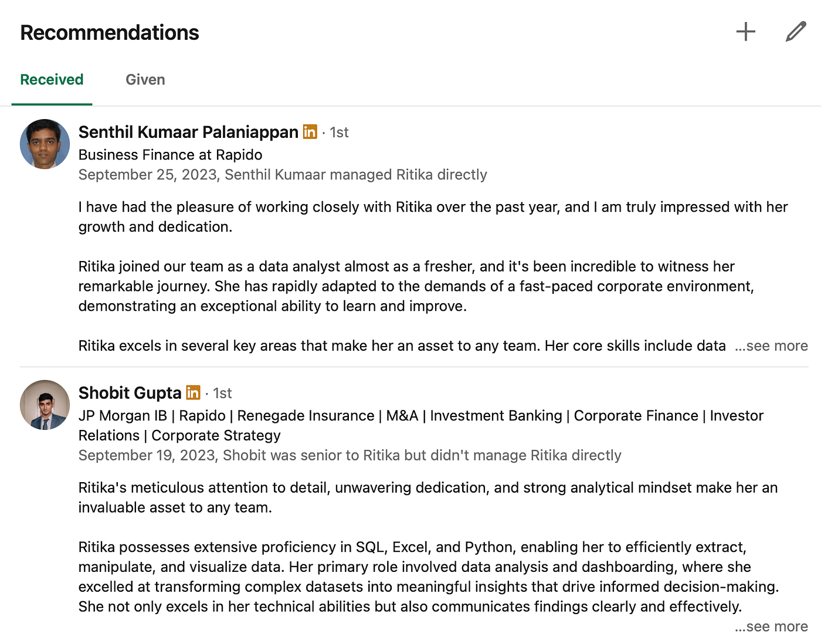The image size is (821, 644).
Task: Click Shobit Gupta's profile photo
Action: click(45, 405)
